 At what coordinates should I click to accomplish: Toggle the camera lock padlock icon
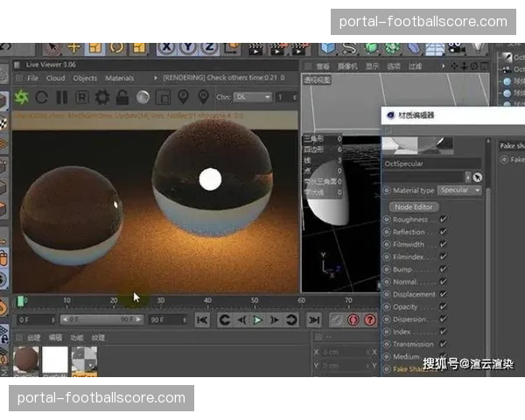pyautogui.click(x=122, y=98)
